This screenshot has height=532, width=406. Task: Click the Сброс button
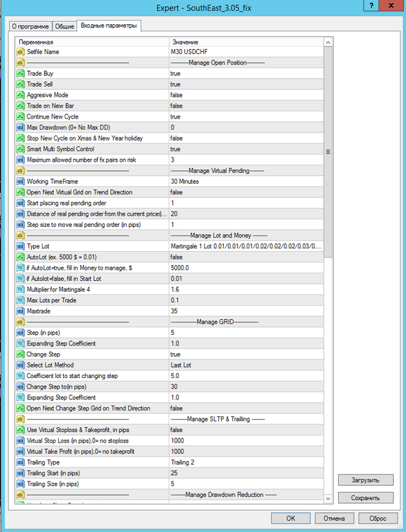378,518
